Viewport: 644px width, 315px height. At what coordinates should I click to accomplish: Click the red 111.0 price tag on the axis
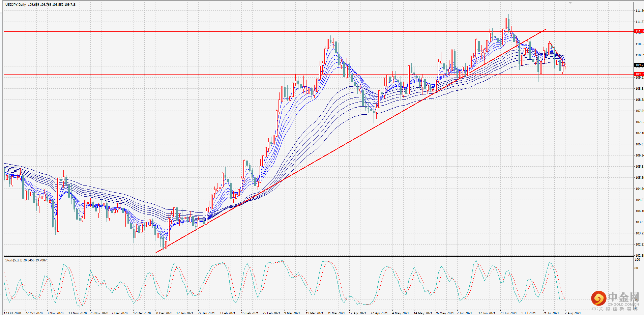[639, 31]
